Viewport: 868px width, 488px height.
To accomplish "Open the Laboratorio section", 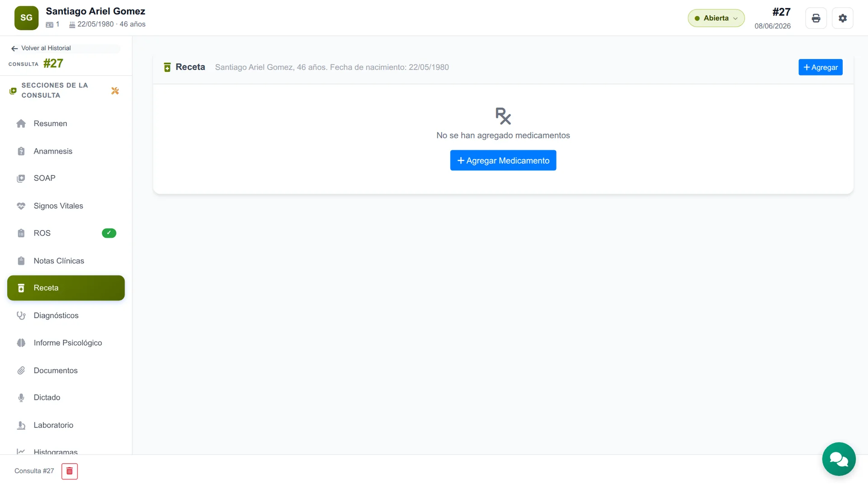I will pyautogui.click(x=66, y=425).
